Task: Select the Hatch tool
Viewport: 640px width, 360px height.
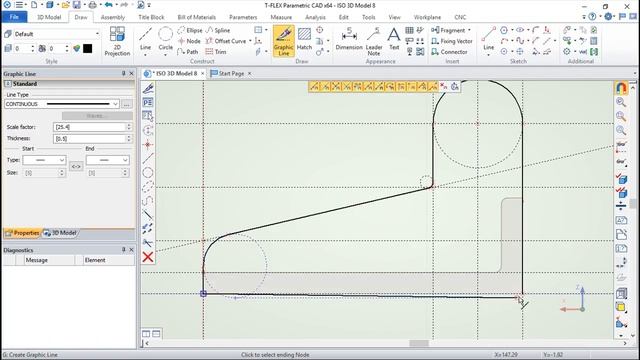Action: click(x=304, y=40)
